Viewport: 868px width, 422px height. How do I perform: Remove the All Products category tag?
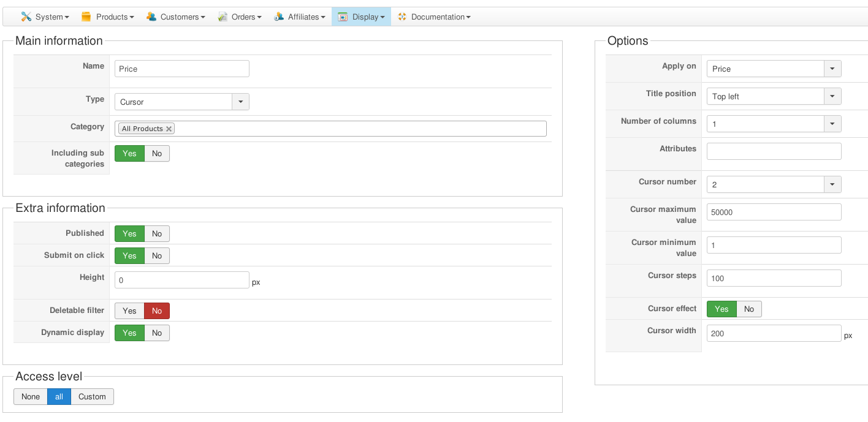click(169, 129)
